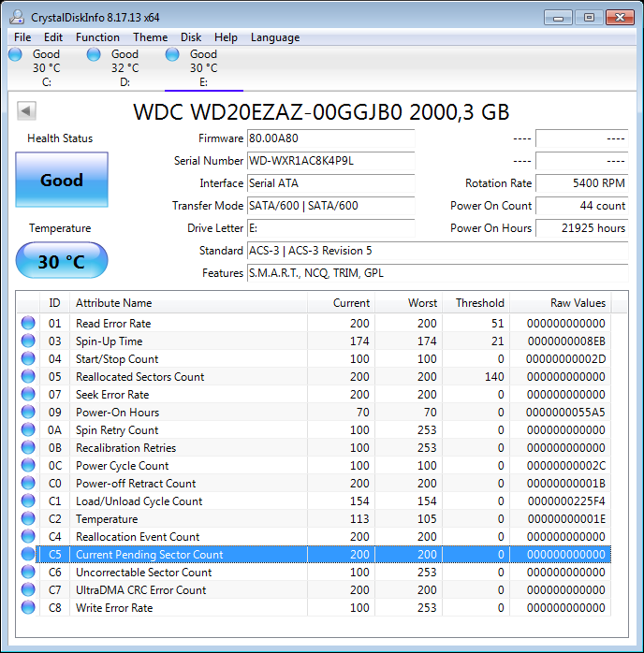
Task: Click the status orb on Recalibration Retries row
Action: [x=28, y=447]
